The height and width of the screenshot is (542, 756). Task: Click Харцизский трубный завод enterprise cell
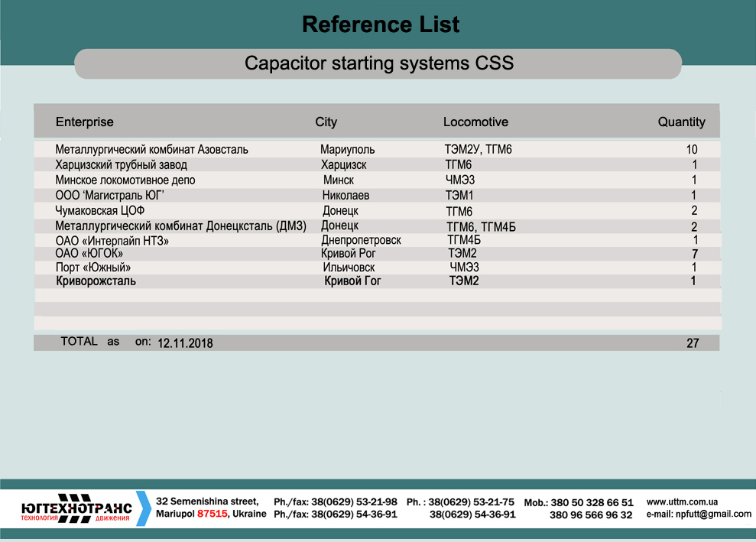[x=121, y=165]
